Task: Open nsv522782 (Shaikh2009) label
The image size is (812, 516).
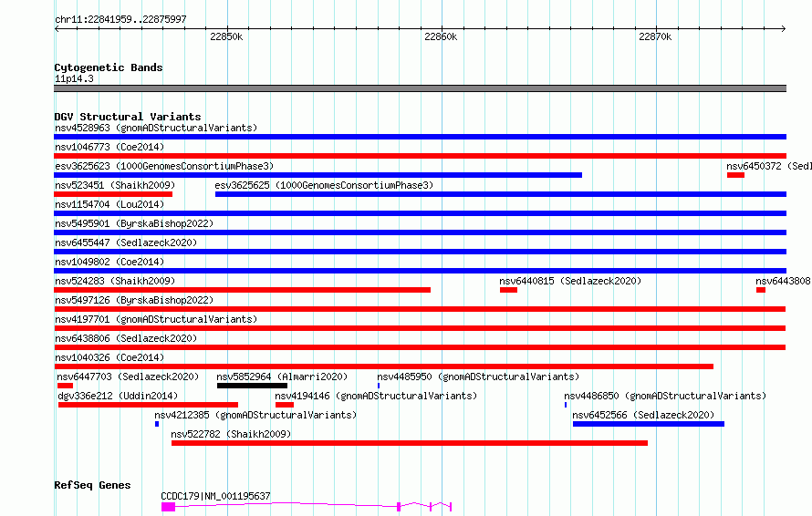Action: (231, 434)
